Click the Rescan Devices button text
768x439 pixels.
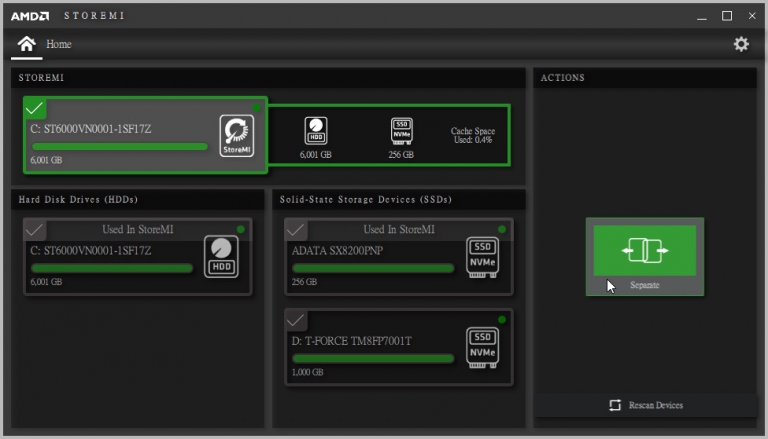pyautogui.click(x=656, y=405)
